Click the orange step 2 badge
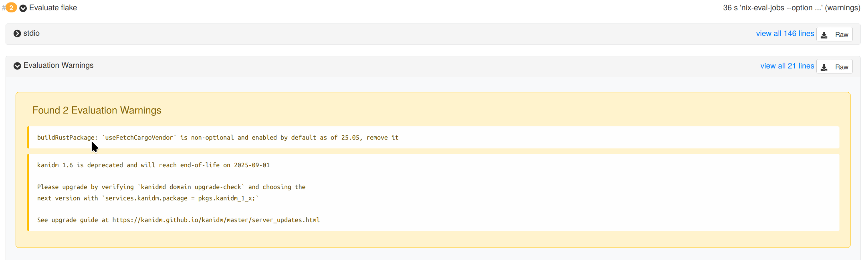This screenshot has width=868, height=260. pos(11,7)
